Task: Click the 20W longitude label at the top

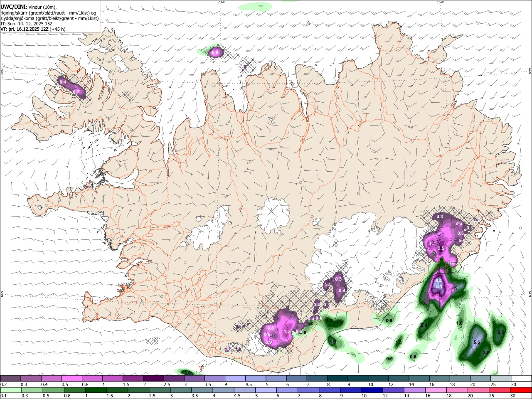Action: point(221,2)
